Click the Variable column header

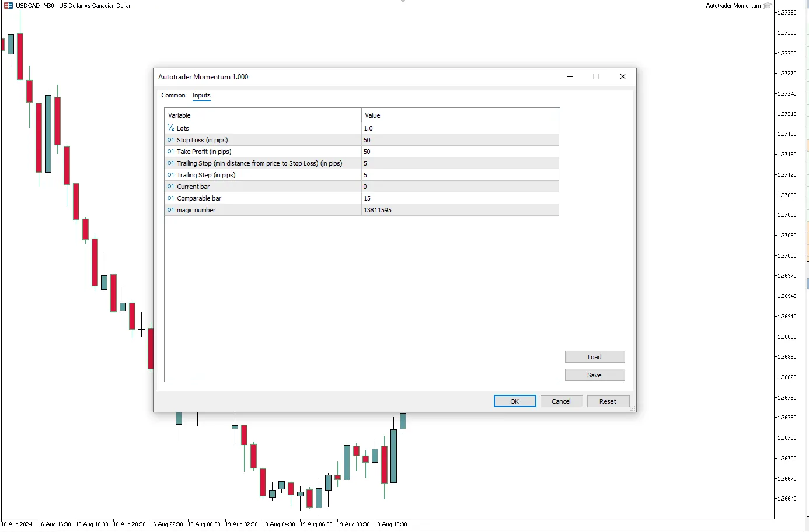coord(263,116)
